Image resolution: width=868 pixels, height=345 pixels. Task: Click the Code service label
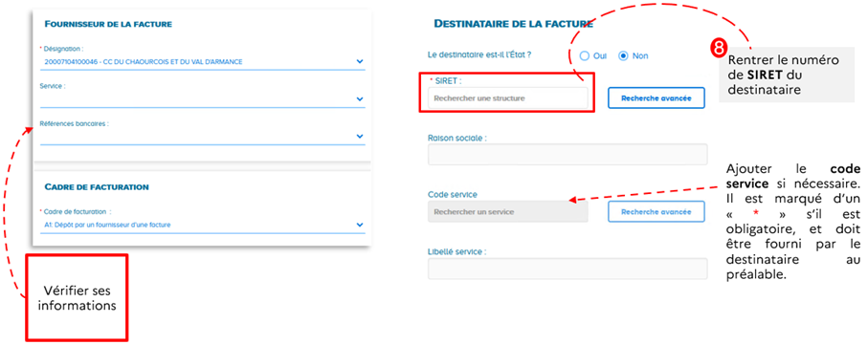pos(453,195)
